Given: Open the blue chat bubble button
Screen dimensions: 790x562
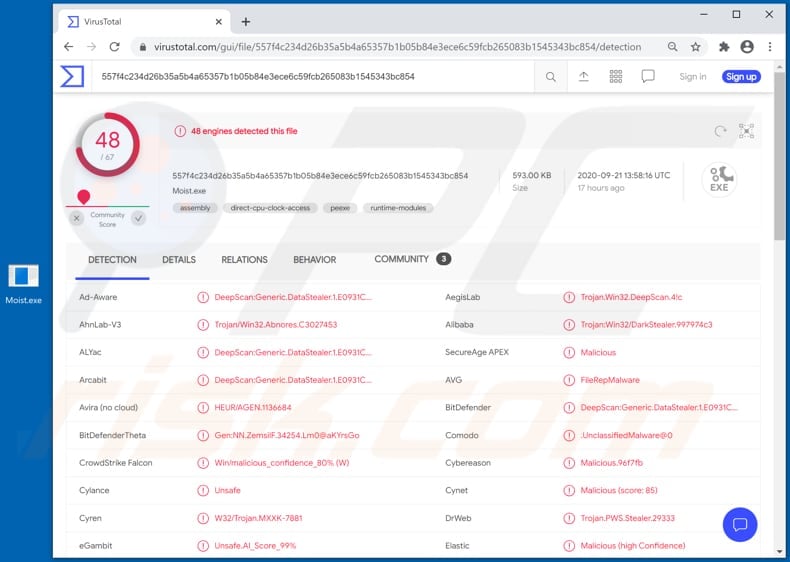Looking at the screenshot, I should (740, 524).
